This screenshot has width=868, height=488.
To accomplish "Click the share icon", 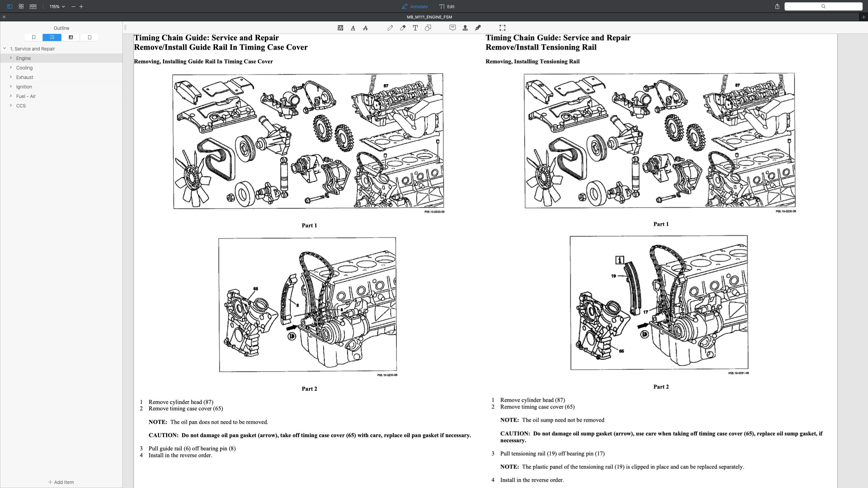I will (777, 6).
